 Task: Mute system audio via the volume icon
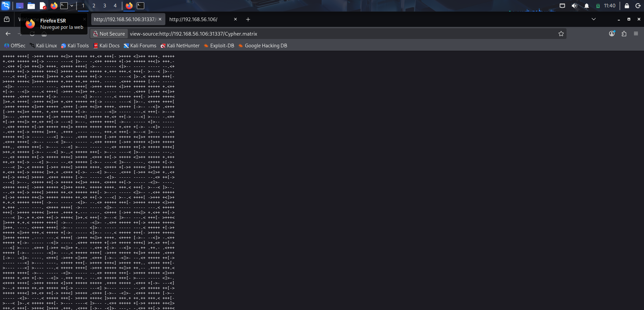coord(574,6)
